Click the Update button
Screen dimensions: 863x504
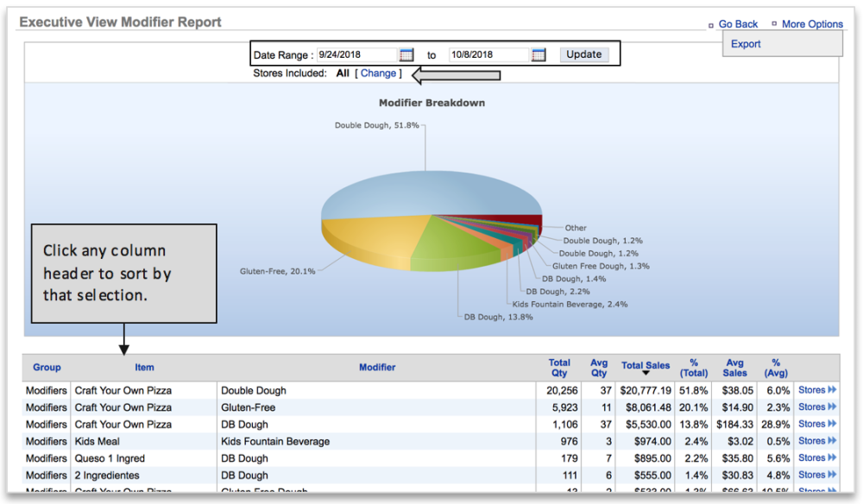click(x=583, y=54)
